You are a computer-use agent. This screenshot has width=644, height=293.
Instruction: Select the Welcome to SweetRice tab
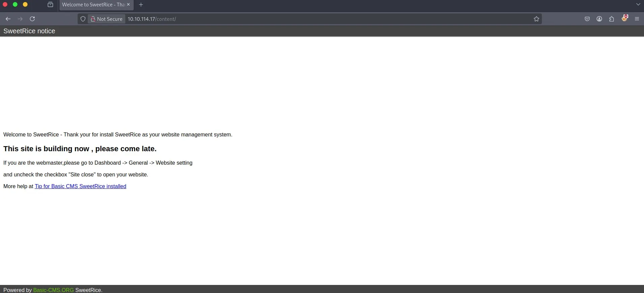coord(96,5)
